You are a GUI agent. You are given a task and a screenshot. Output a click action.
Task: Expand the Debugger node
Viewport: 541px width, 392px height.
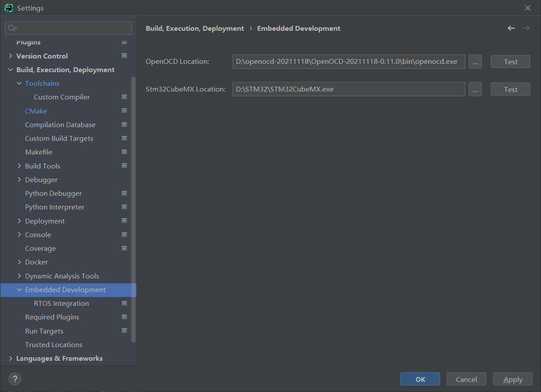pos(19,180)
